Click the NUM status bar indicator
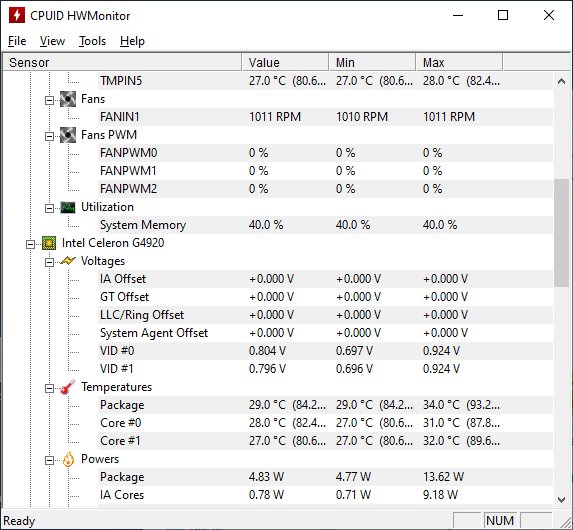Screen dimensions: 573x530 (x=500, y=520)
